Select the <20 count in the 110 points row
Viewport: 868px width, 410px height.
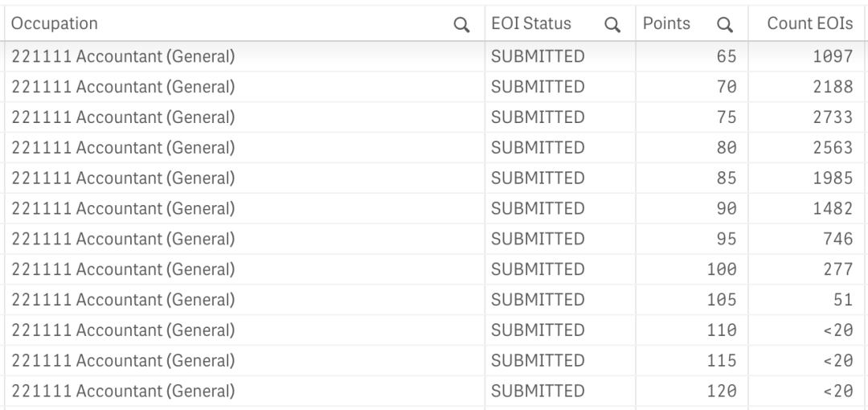point(808,330)
